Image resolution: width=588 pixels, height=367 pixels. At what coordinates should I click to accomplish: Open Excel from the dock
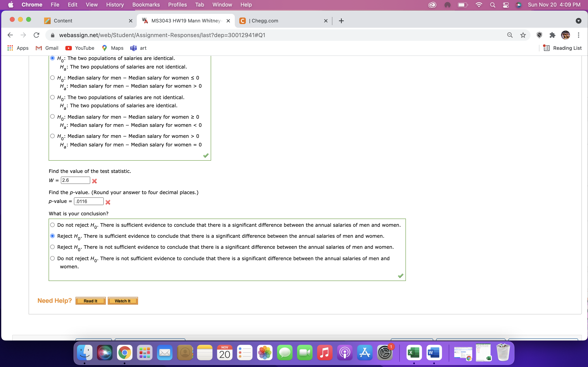click(x=414, y=353)
